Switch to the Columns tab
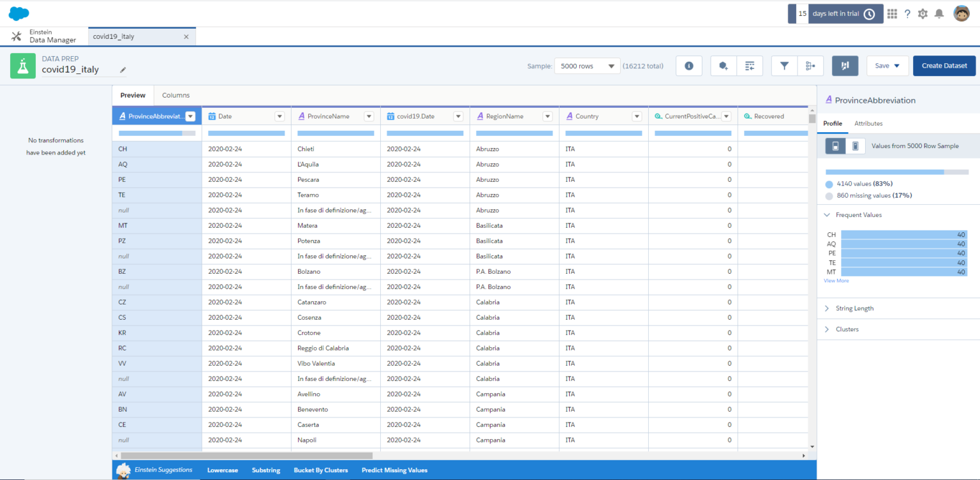This screenshot has height=480, width=980. (175, 95)
